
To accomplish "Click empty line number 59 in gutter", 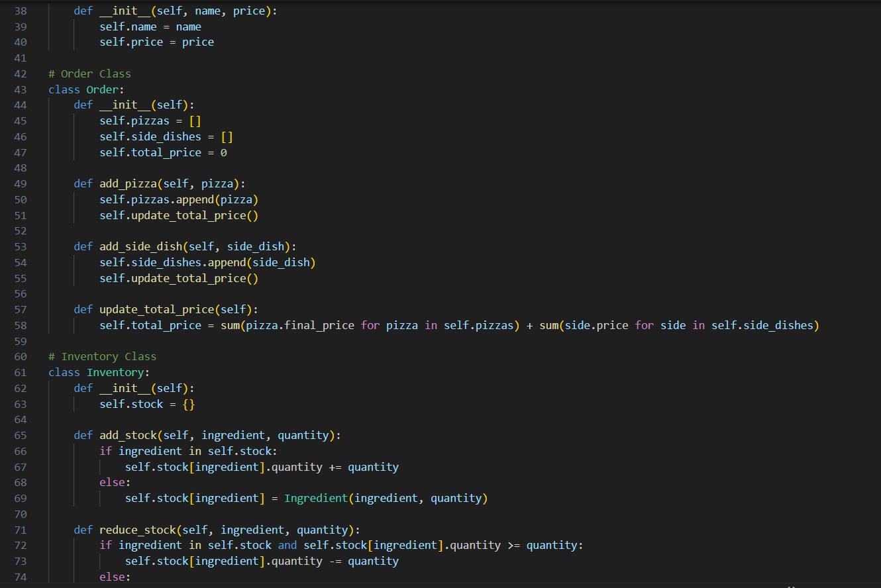I will [20, 341].
